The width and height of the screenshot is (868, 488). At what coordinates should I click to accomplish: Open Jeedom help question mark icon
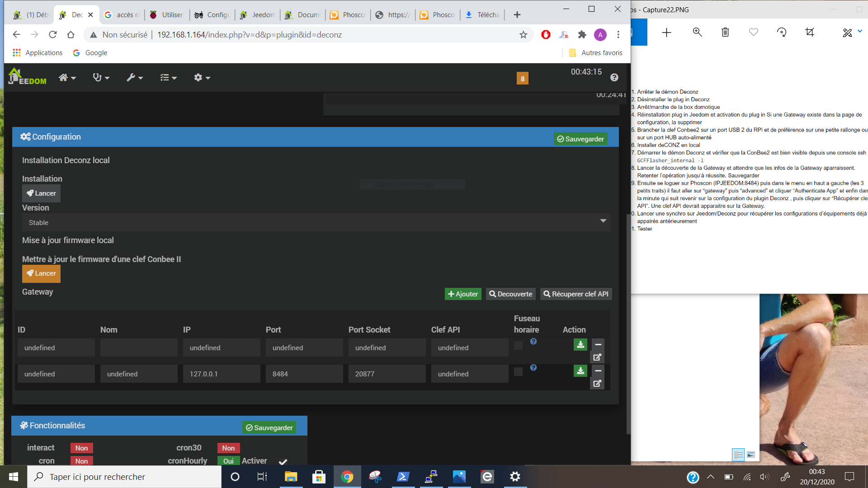pyautogui.click(x=614, y=78)
